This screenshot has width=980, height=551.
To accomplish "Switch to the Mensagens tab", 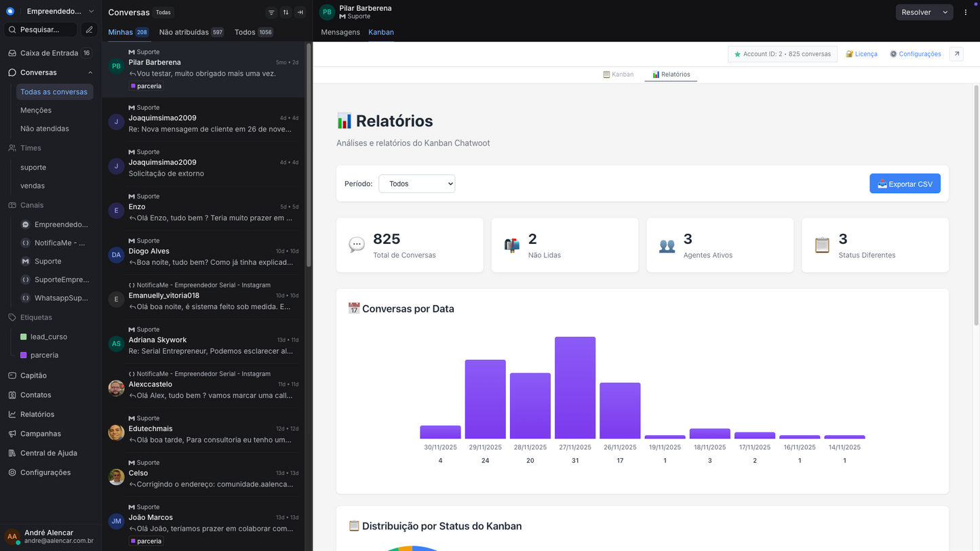I will click(340, 32).
